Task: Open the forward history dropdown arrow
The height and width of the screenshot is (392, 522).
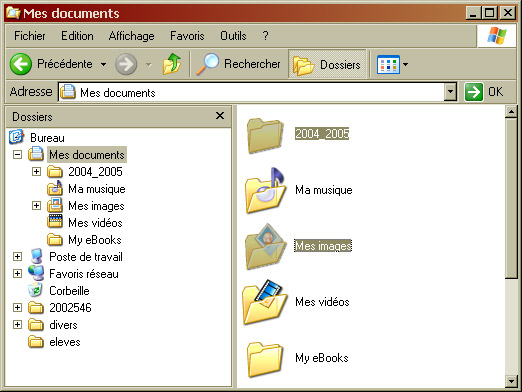Action: click(x=149, y=64)
